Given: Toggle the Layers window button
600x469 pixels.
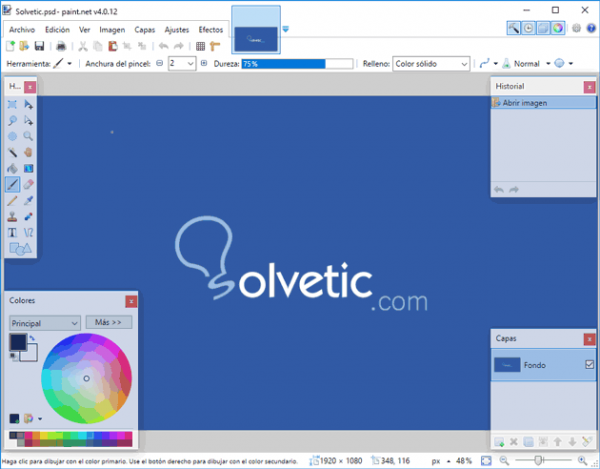Looking at the screenshot, I should click(x=543, y=28).
